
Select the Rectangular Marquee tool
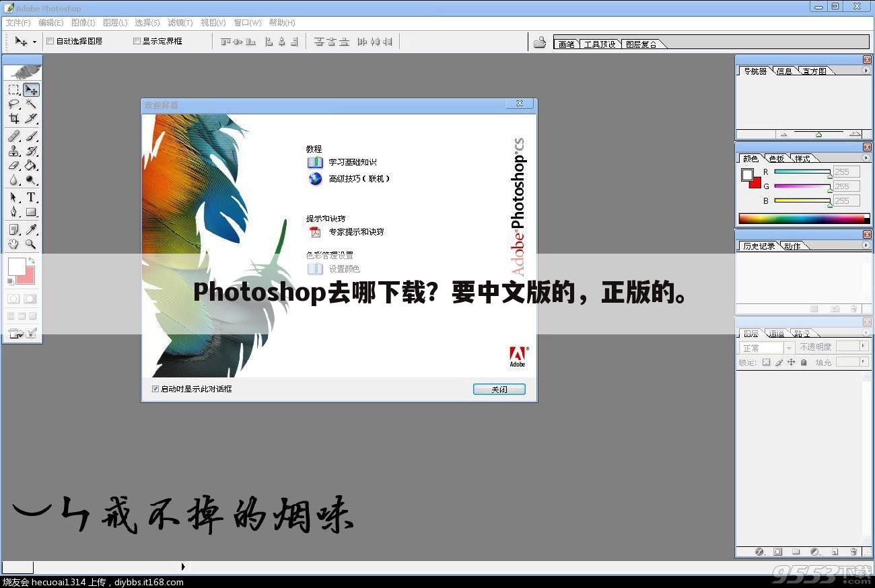(13, 89)
